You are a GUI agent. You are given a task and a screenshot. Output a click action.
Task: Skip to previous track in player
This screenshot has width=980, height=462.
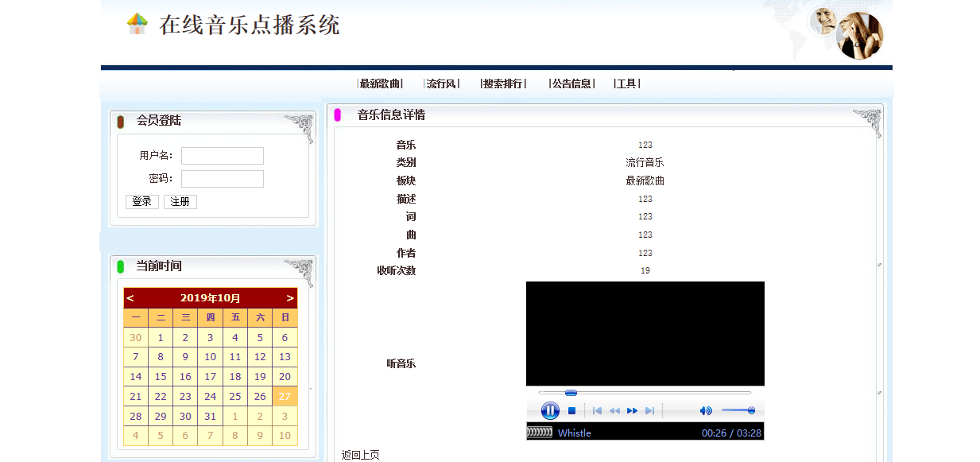click(x=597, y=410)
